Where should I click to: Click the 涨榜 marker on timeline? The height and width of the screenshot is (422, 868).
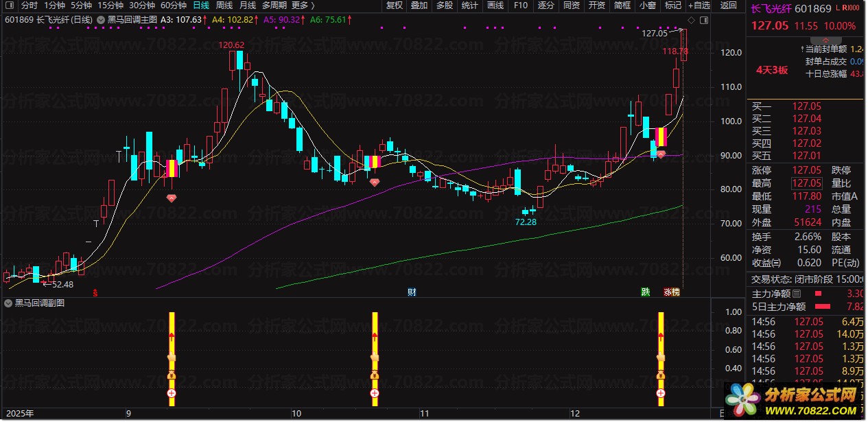(672, 292)
